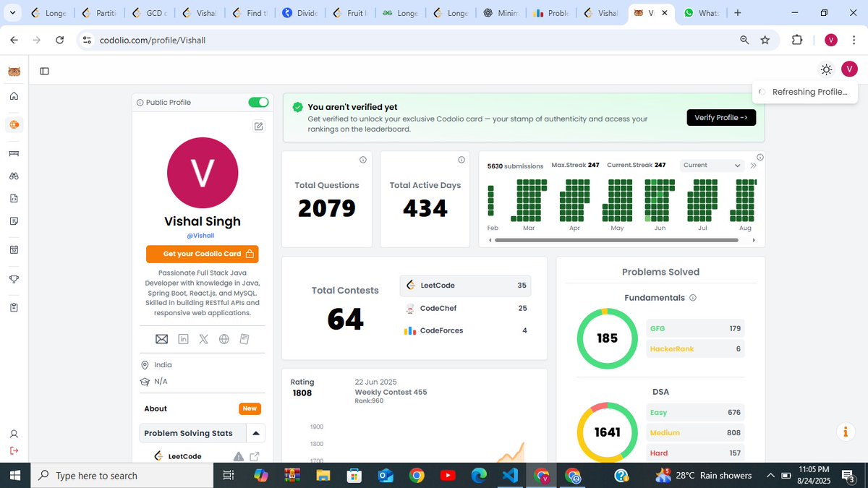This screenshot has width=868, height=488.
Task: Click the floating orange info button
Action: click(846, 432)
